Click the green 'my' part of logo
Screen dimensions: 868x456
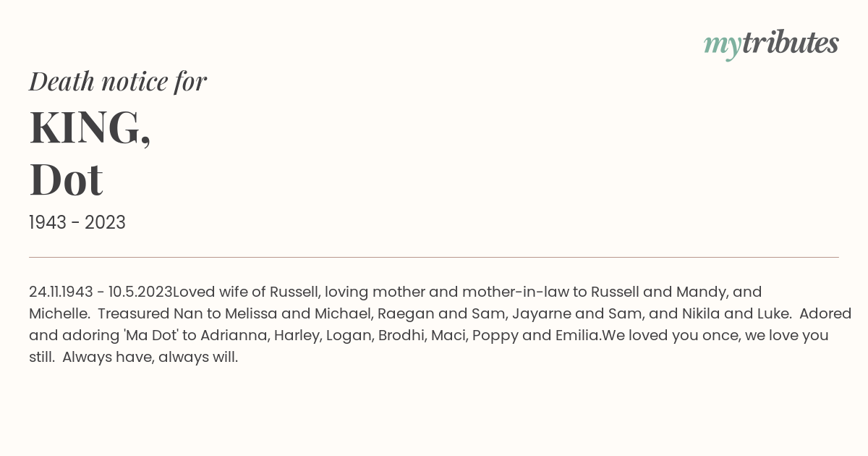tap(723, 46)
